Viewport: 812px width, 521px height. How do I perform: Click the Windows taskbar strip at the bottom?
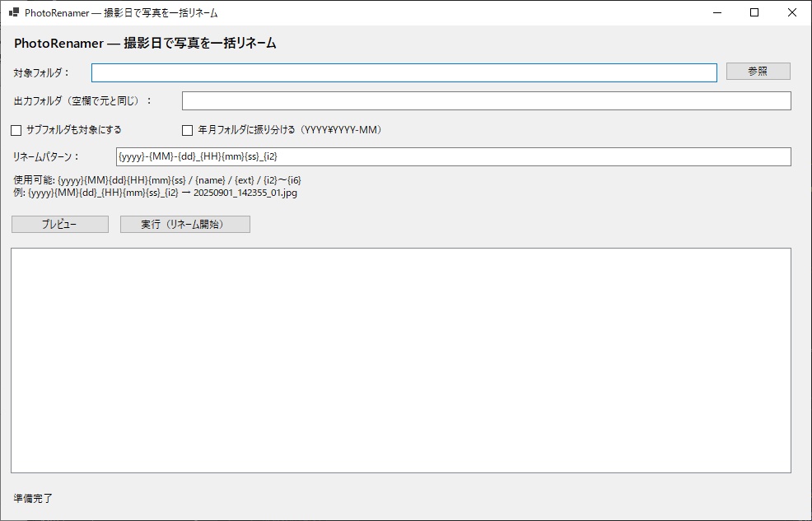point(406,519)
